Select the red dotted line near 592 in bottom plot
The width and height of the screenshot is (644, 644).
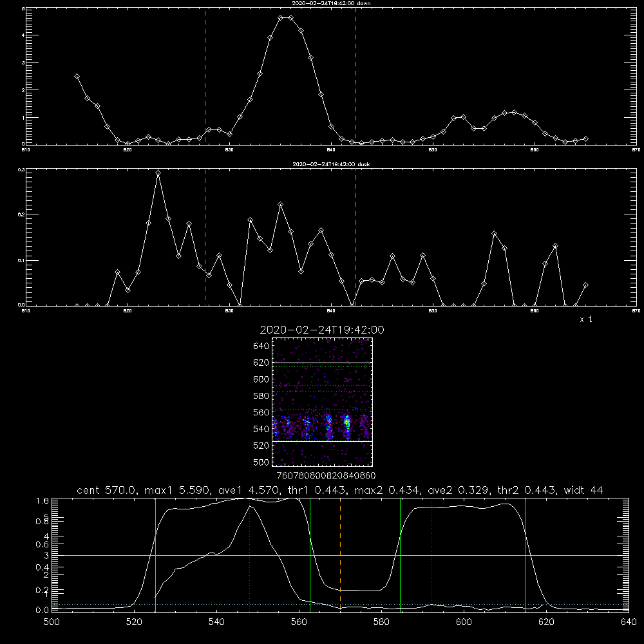[431, 555]
